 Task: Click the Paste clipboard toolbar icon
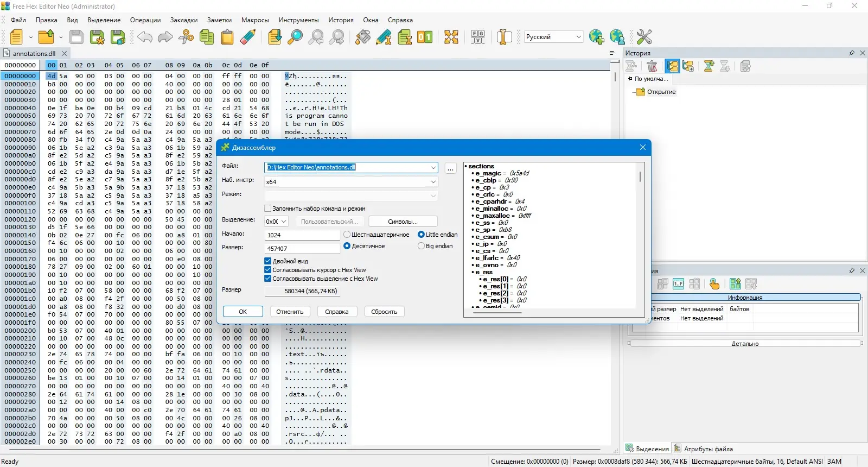[x=227, y=37]
